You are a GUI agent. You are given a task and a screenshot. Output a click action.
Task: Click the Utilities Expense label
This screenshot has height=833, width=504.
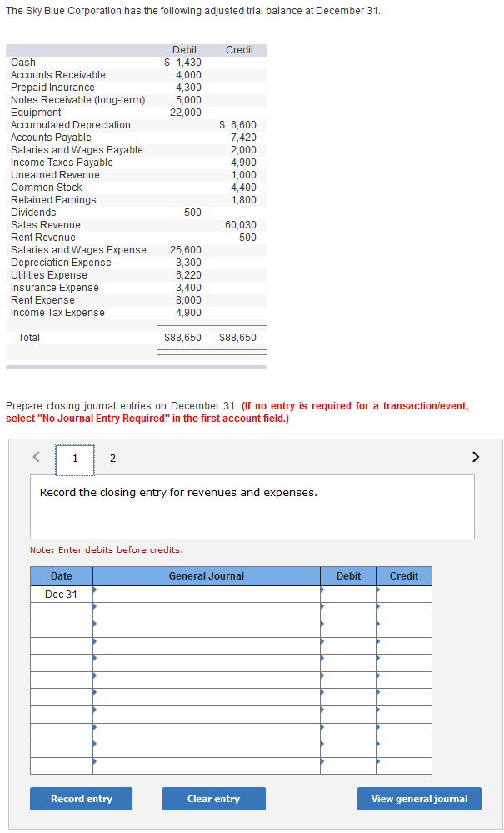point(49,275)
